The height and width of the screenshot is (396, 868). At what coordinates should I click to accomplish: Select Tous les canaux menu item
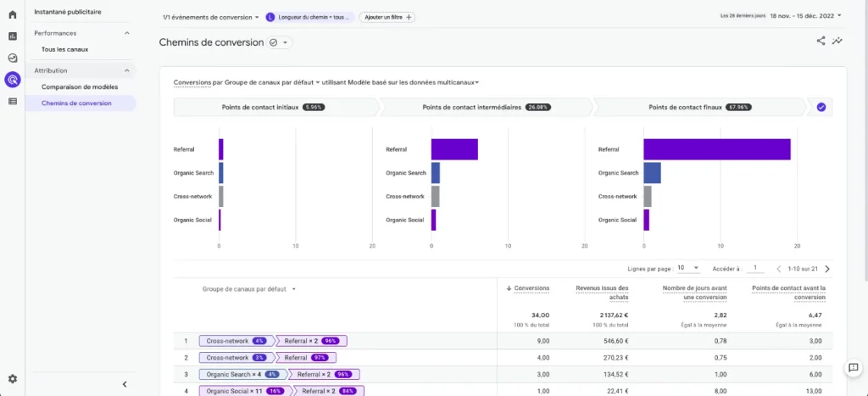64,49
